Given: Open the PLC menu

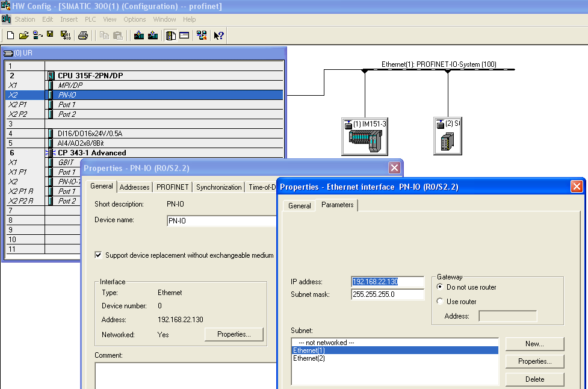Looking at the screenshot, I should click(x=90, y=19).
